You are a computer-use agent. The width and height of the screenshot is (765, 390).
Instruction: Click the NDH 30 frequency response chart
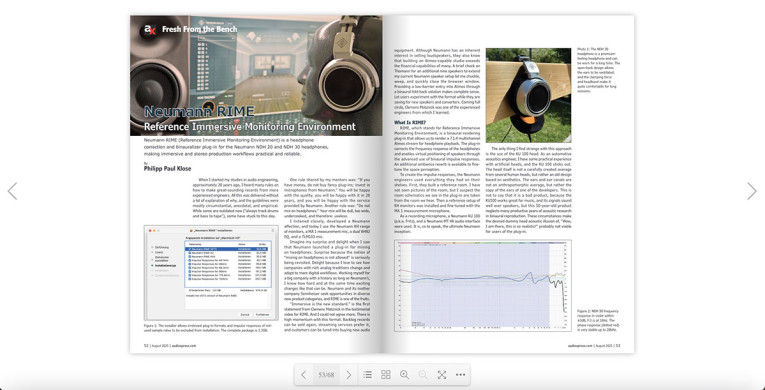click(483, 286)
